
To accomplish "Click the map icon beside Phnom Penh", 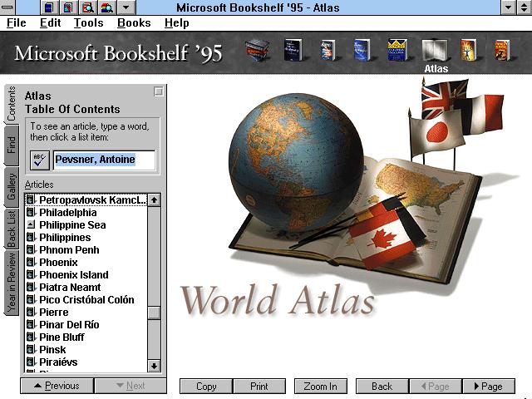I will click(x=31, y=249).
